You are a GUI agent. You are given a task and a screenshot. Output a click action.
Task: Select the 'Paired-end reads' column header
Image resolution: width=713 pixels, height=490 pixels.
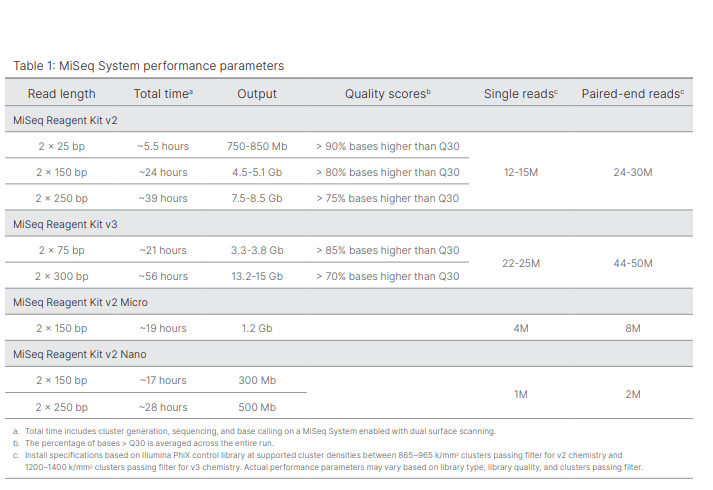pos(633,94)
